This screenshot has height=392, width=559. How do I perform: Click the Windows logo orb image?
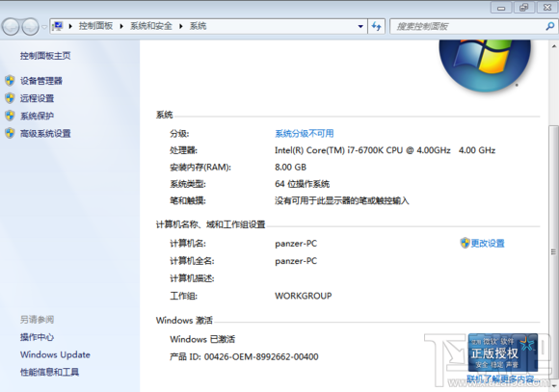point(485,65)
